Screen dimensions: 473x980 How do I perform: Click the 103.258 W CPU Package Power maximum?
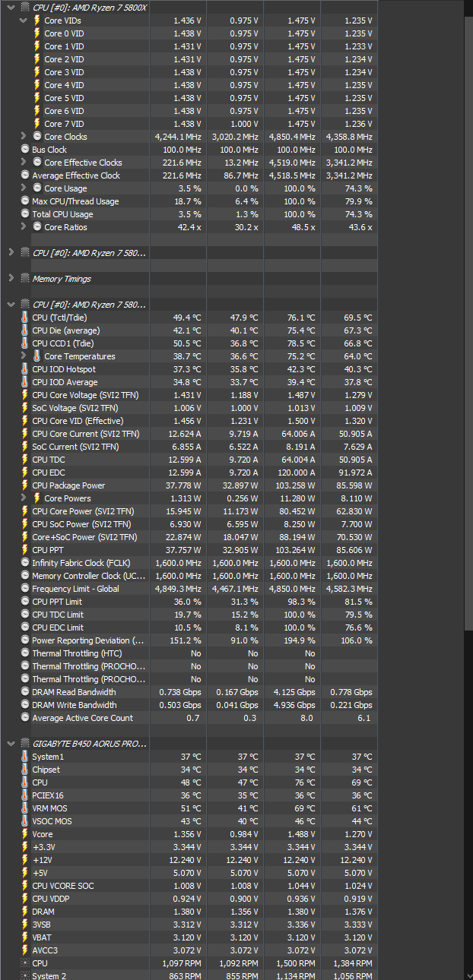point(294,485)
